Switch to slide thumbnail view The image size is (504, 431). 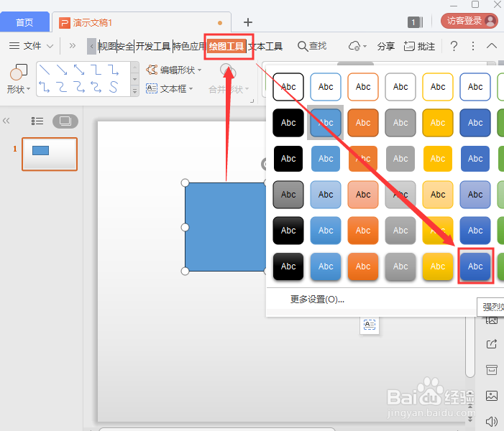65,121
